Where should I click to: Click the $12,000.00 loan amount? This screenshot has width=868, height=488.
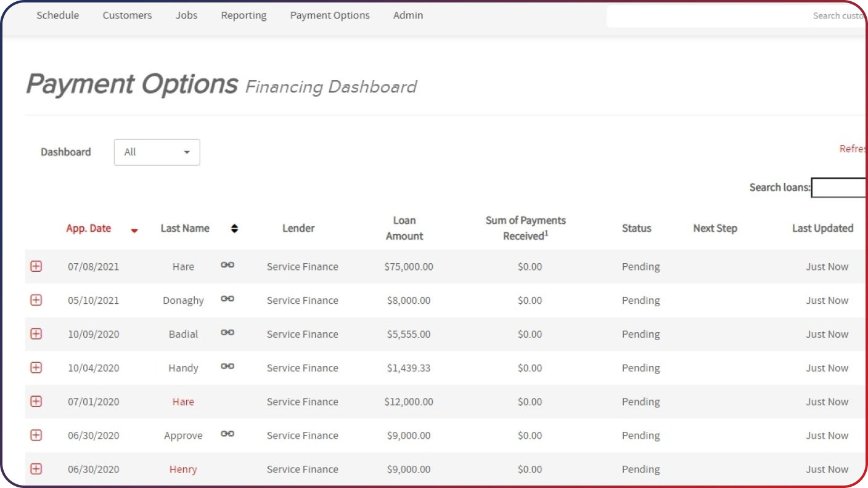(409, 402)
